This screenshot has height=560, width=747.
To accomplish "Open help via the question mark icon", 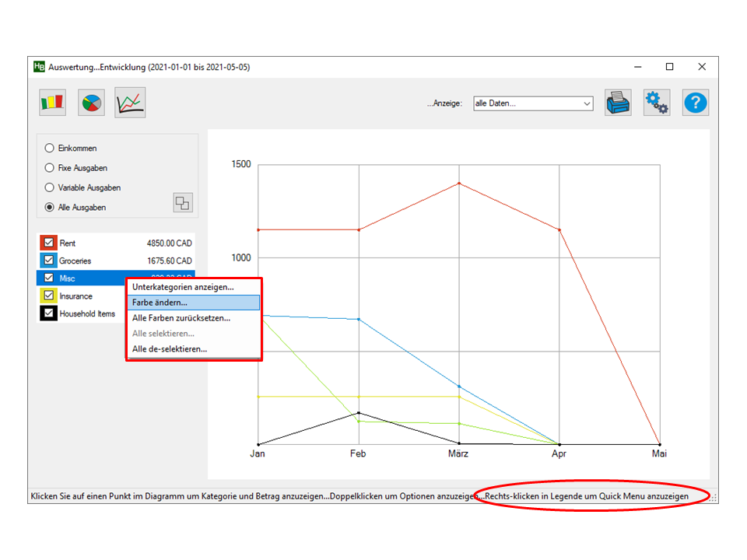I will (x=695, y=103).
